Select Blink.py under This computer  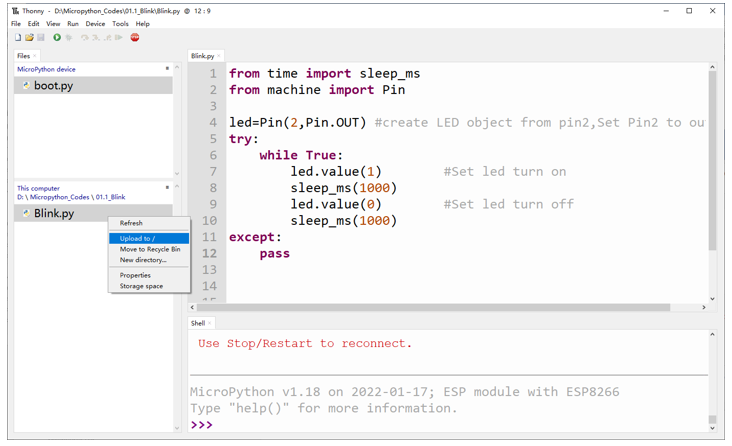pos(93,213)
